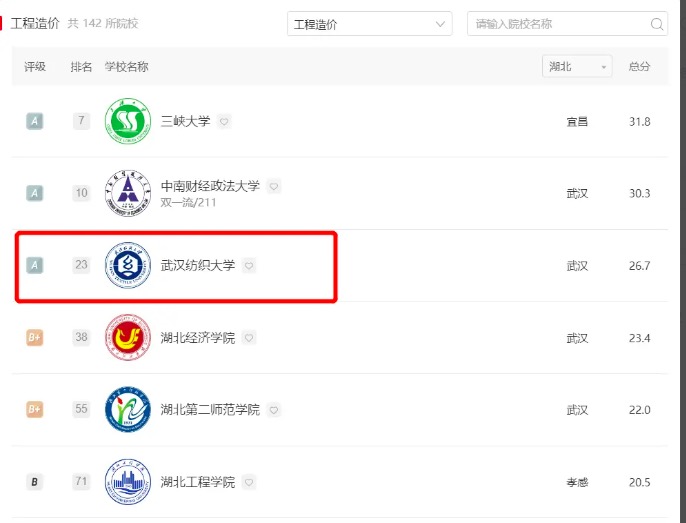Open 湖北第二师范学院 logo
The height and width of the screenshot is (523, 686).
click(128, 410)
